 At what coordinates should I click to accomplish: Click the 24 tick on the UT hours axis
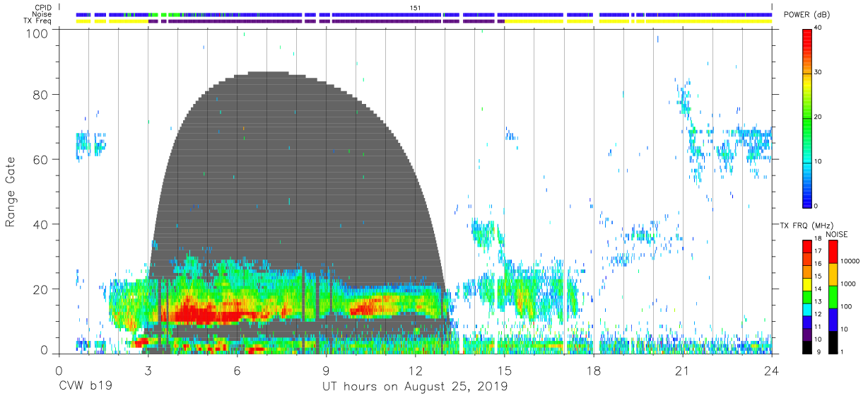[772, 371]
